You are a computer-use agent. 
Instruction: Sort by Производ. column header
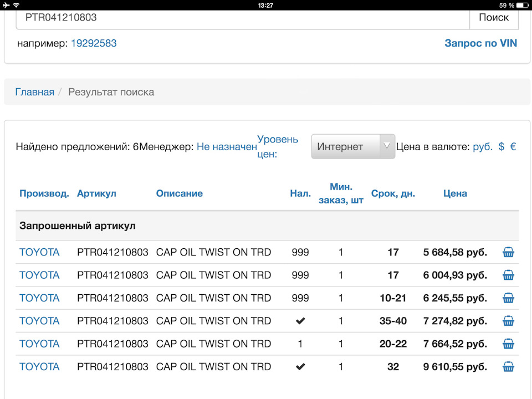pos(44,193)
